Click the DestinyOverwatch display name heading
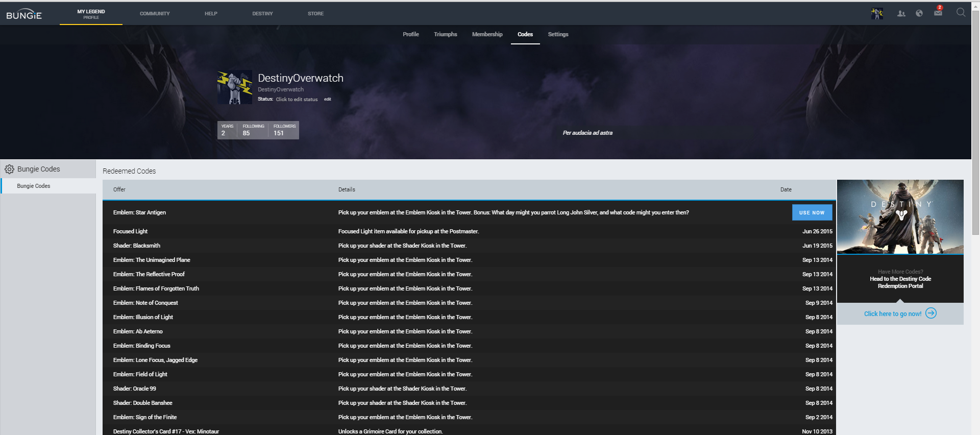The width and height of the screenshot is (980, 435). point(301,78)
